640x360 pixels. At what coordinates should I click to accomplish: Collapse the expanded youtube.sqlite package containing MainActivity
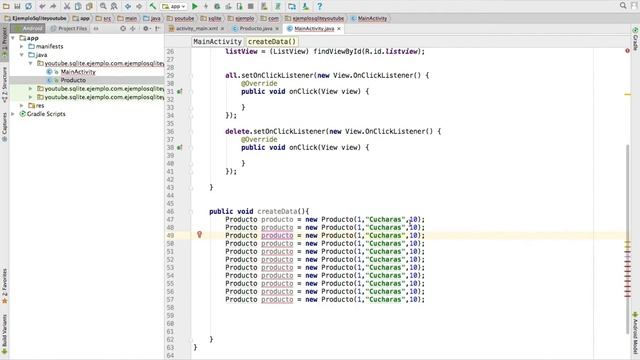tap(31, 63)
